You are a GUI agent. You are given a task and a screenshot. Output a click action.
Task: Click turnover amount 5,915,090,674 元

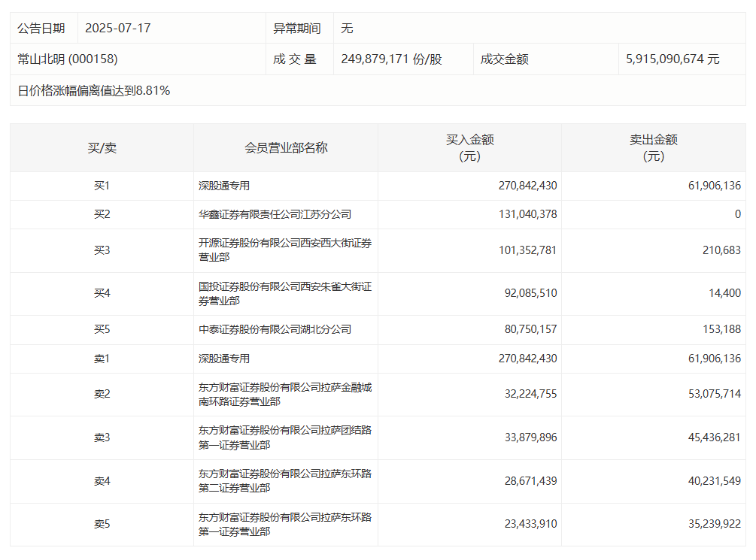point(673,59)
